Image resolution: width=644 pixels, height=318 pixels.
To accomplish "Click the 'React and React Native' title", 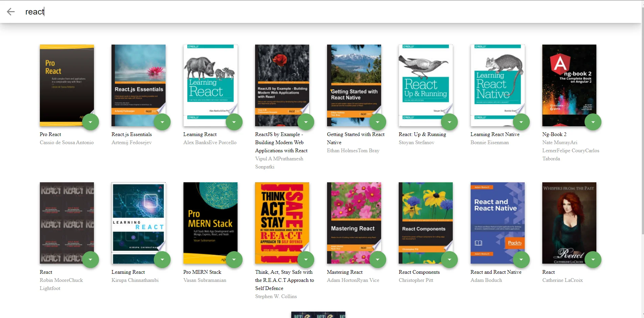I will click(496, 272).
